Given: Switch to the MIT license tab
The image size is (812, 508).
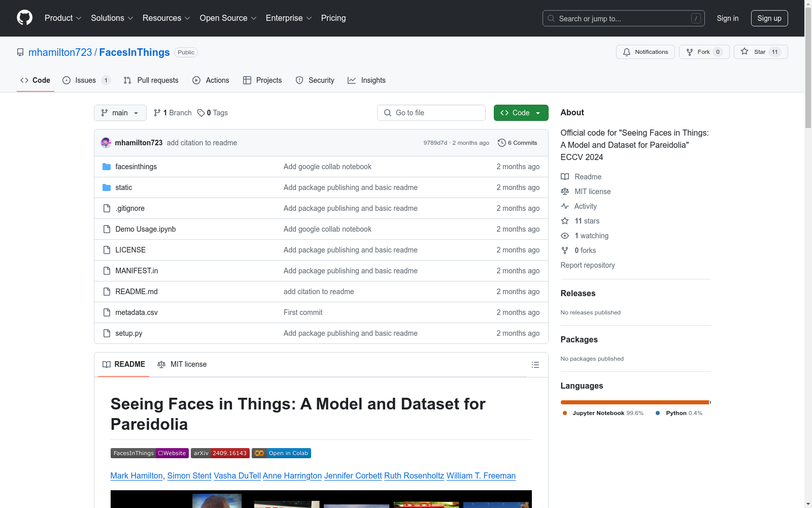Looking at the screenshot, I should (x=182, y=364).
